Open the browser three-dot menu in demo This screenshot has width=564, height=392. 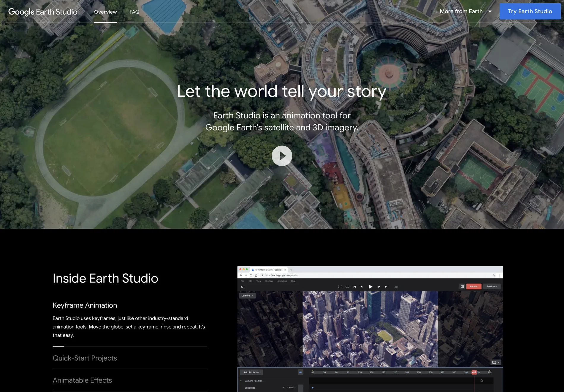pyautogui.click(x=500, y=275)
